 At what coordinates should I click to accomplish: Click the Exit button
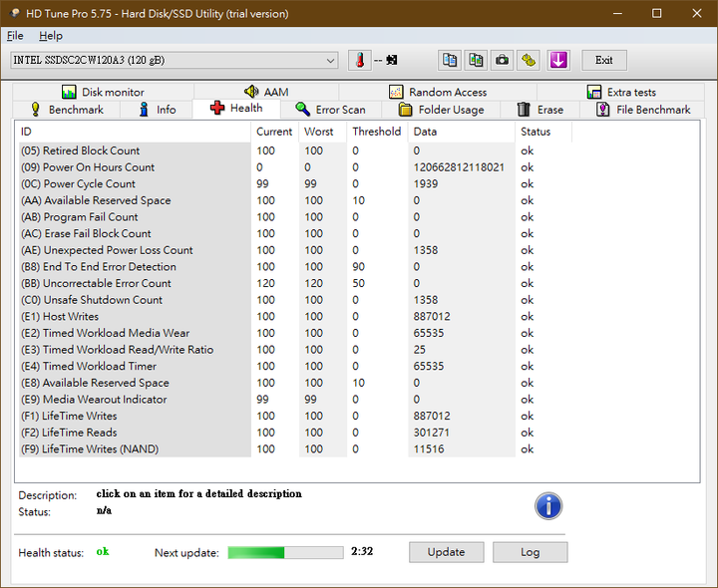coord(604,61)
